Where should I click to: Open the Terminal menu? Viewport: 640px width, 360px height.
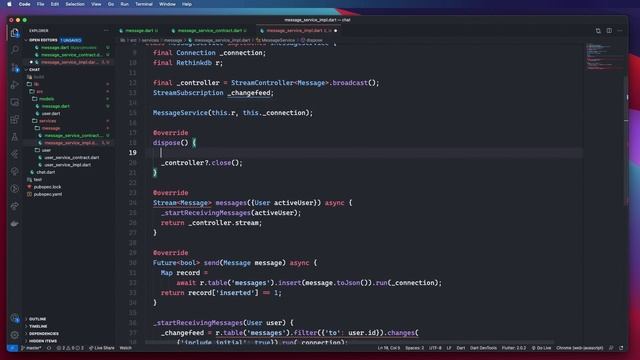pos(144,4)
